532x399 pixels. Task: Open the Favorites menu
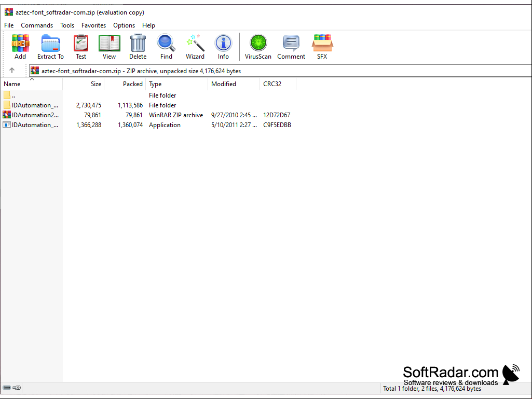point(93,25)
